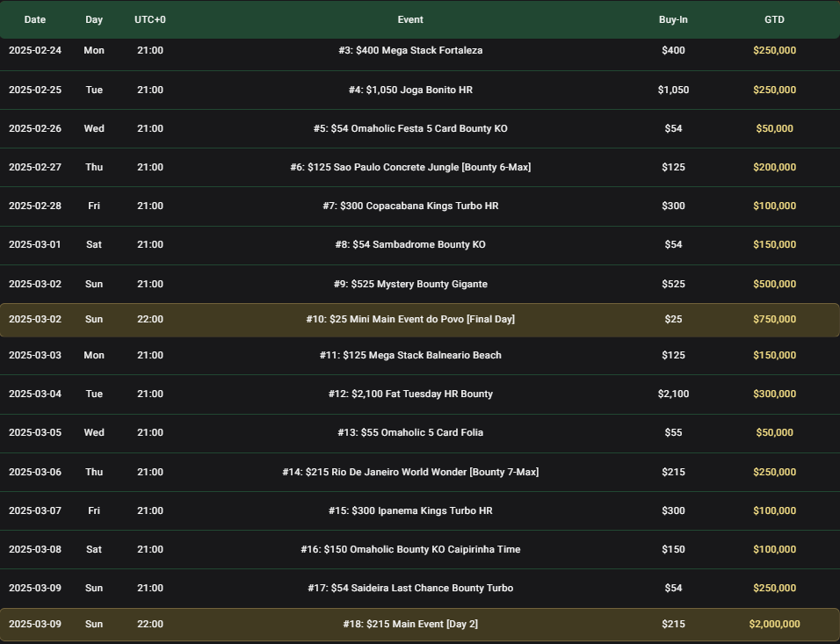Click $250,000 GTD in Joga Bonito row

pos(775,90)
